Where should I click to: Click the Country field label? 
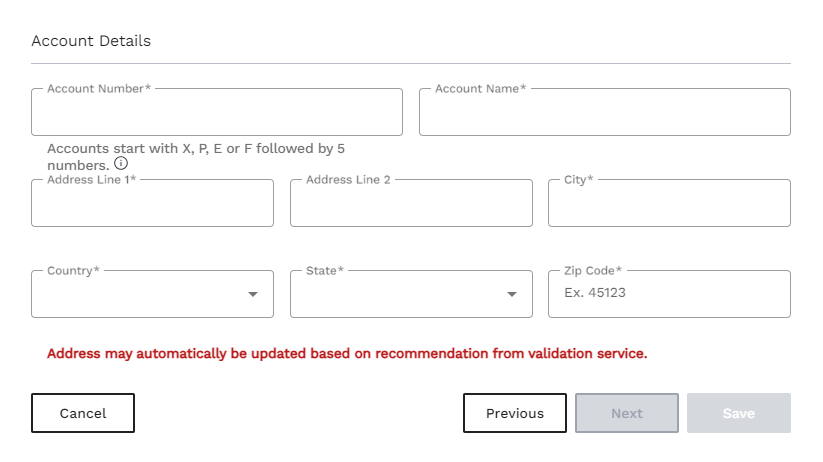tap(73, 270)
